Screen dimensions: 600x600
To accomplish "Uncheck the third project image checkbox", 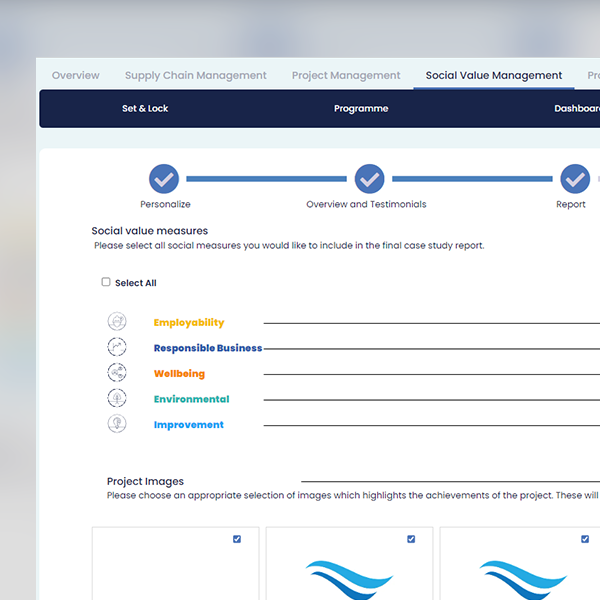I will pos(585,539).
